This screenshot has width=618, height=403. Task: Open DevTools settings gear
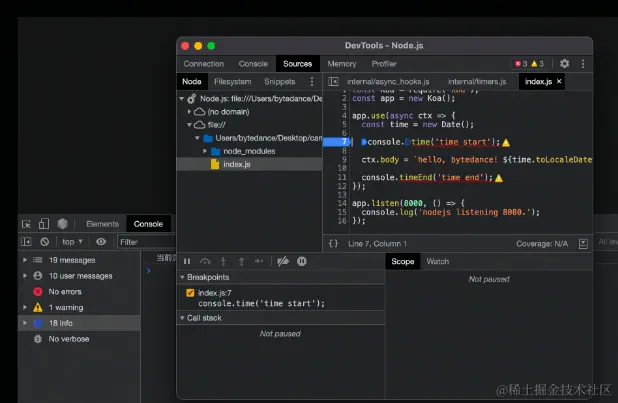pos(564,63)
